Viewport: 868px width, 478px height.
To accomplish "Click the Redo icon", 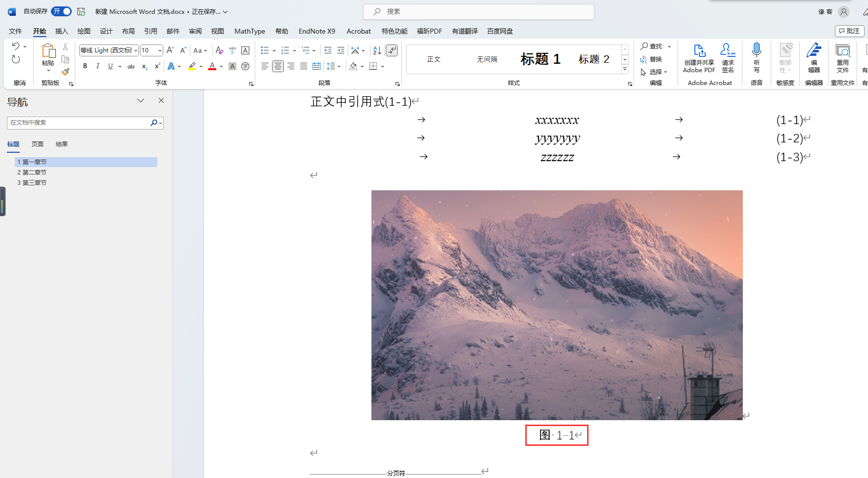I will [16, 59].
